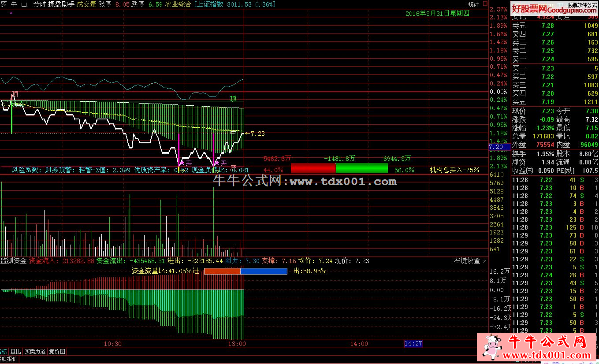Select the 操盘助手 indicator label
Viewport: 599px width, 364px height.
(x=62, y=4)
